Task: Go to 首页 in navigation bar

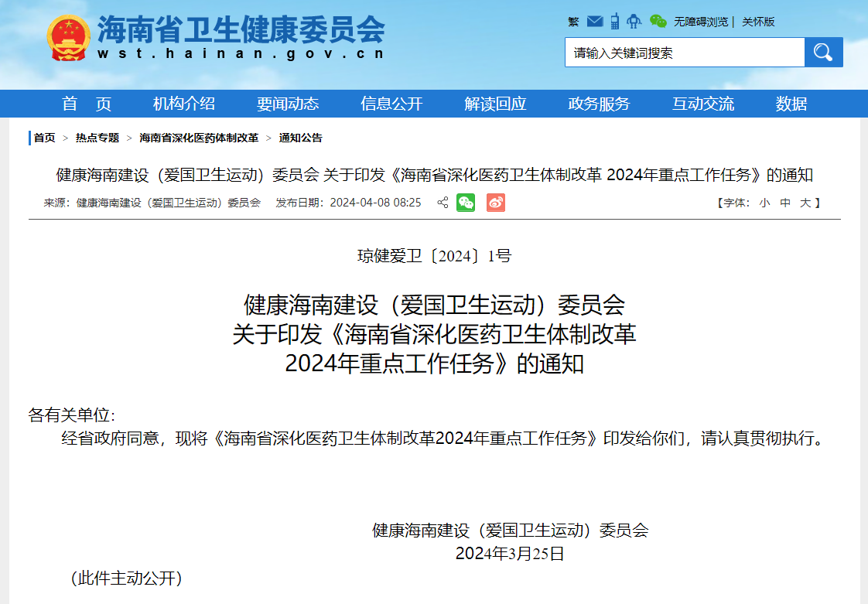Action: (x=87, y=104)
